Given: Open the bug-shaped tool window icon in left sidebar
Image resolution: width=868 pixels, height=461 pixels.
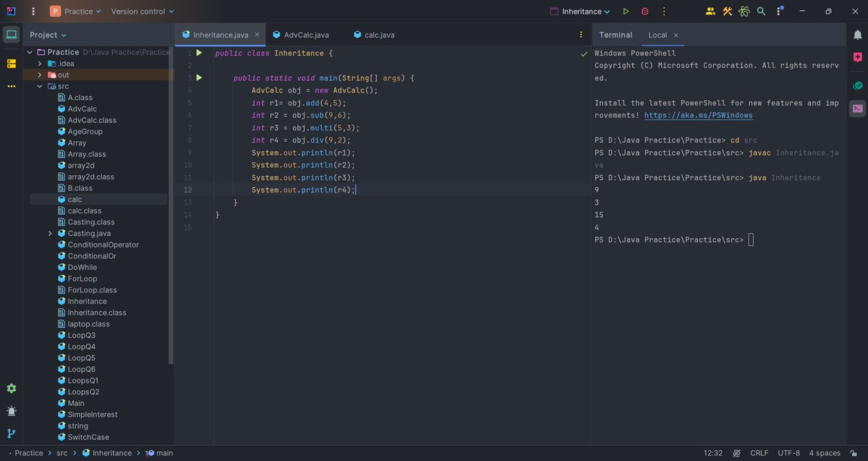Looking at the screenshot, I should click(12, 411).
